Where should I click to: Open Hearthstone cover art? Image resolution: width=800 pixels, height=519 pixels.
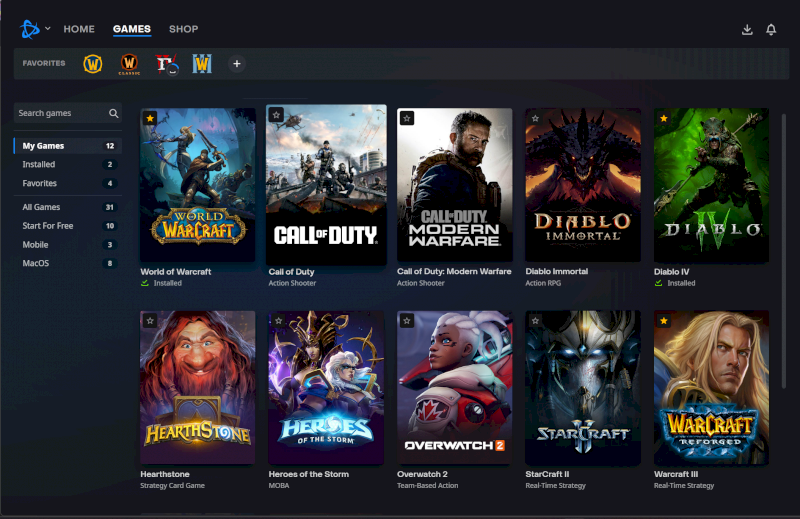[198, 387]
